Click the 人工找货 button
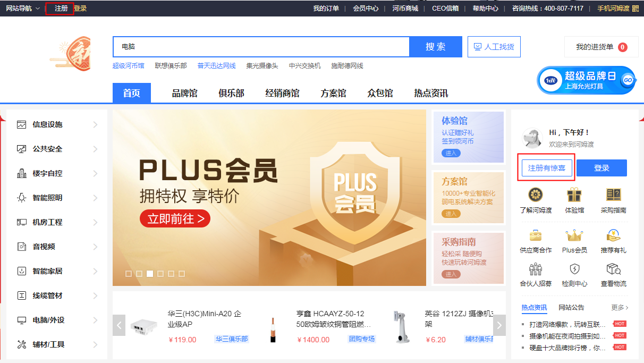 point(494,47)
